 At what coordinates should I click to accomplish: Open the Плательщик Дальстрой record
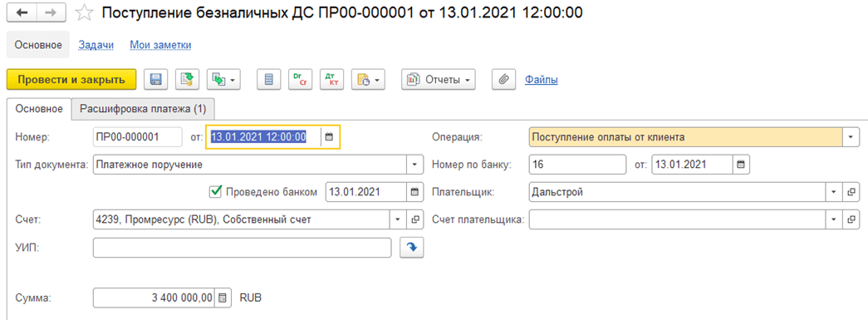point(851,192)
